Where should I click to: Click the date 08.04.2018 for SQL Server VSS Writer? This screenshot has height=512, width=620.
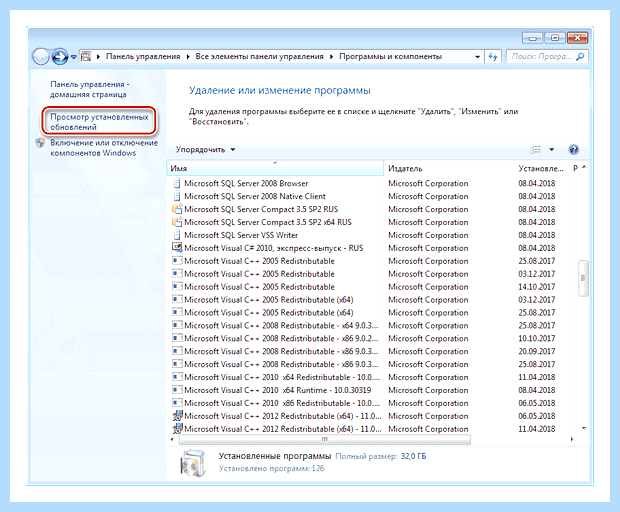(x=537, y=235)
